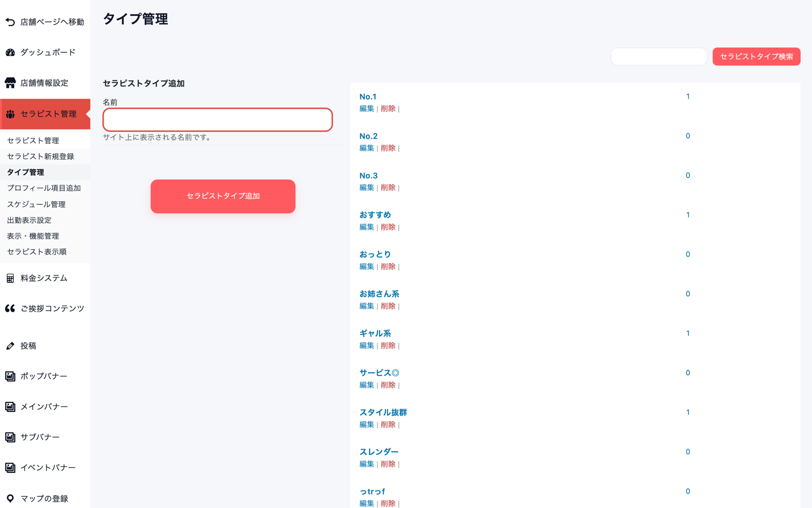812x508 pixels.
Task: Delete the サービス◎ type
Action: pyautogui.click(x=388, y=385)
